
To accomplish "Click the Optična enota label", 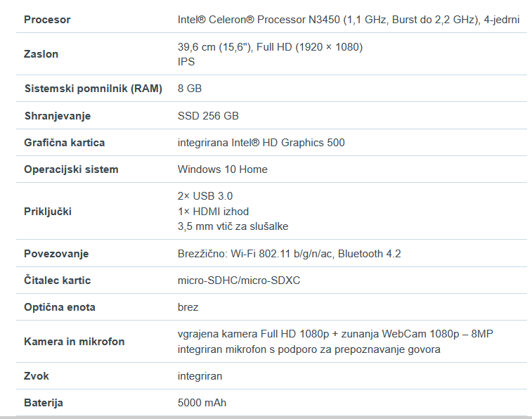I will (x=60, y=307).
